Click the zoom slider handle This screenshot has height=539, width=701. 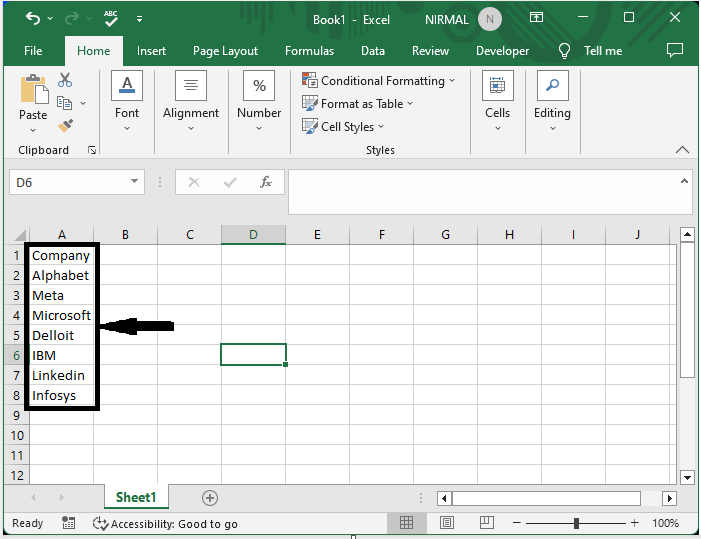576,522
